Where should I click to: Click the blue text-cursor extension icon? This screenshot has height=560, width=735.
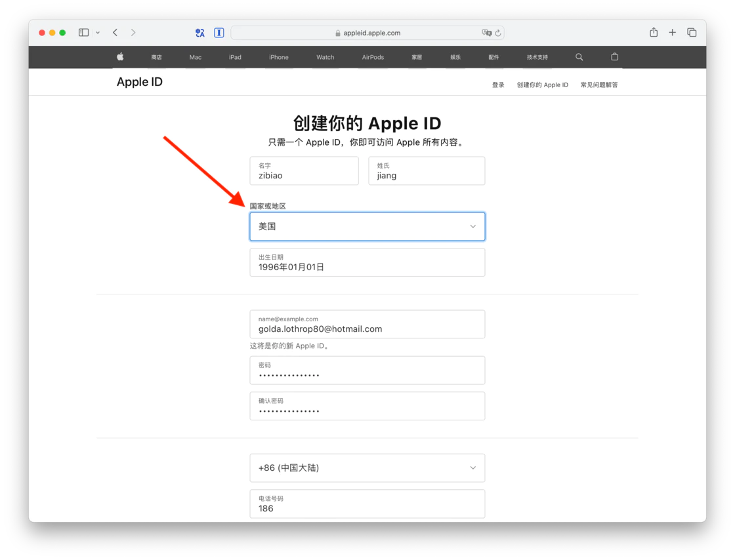(x=219, y=33)
